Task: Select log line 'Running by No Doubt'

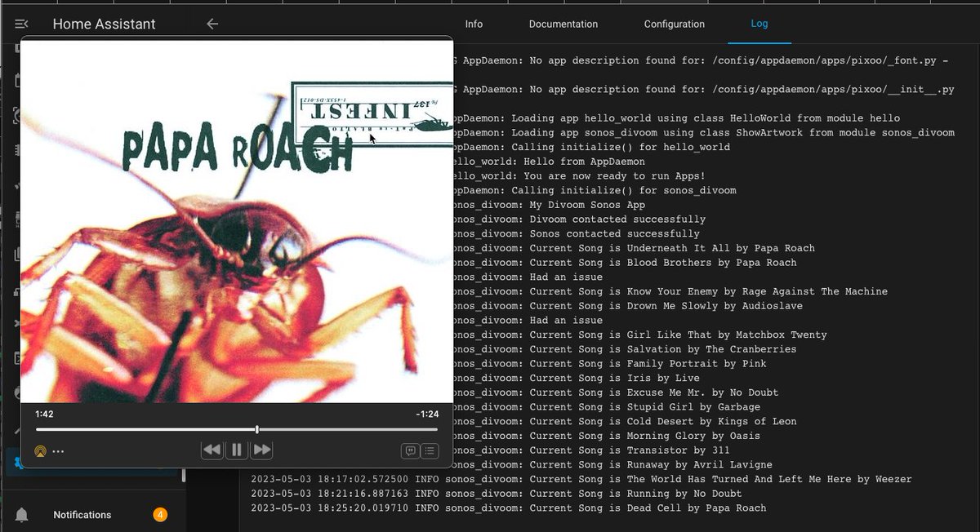Action: pos(497,494)
